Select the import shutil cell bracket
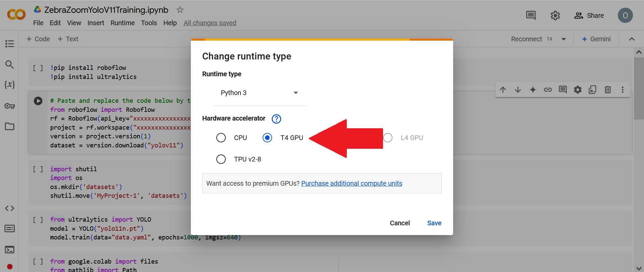Screen dimensions: 644x272 pos(38,169)
